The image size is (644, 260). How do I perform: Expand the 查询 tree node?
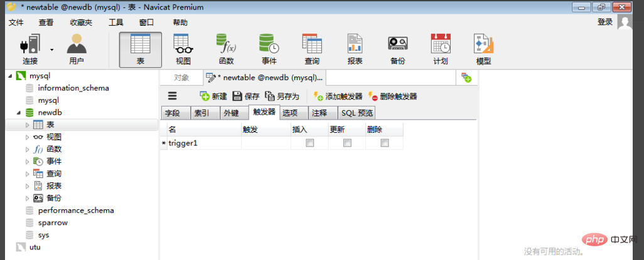pos(28,174)
